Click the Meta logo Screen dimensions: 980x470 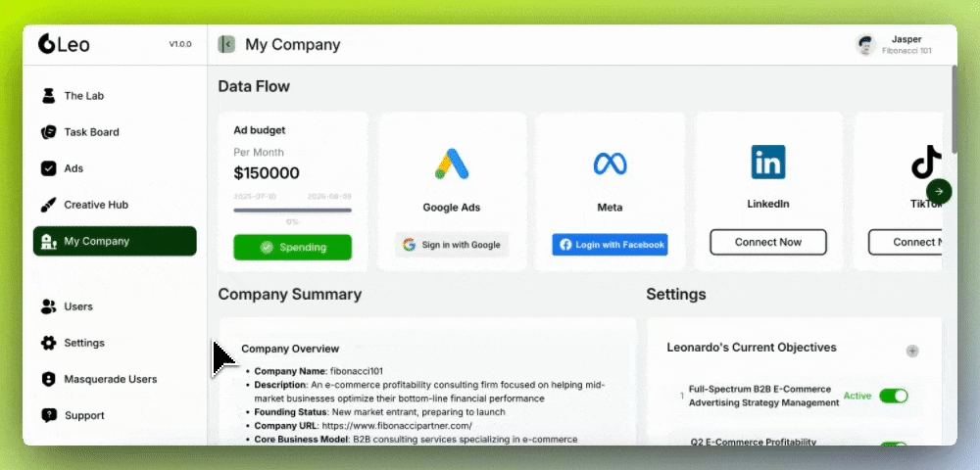[x=610, y=164]
